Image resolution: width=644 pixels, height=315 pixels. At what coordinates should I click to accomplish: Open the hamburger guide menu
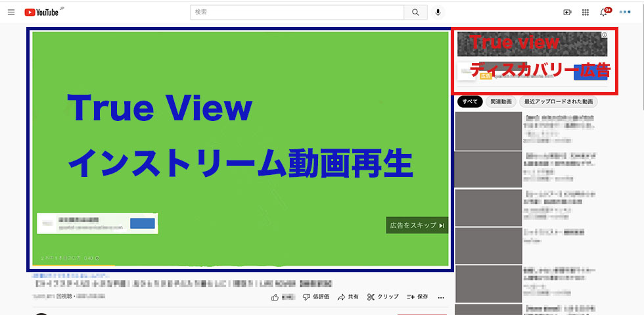pos(11,12)
